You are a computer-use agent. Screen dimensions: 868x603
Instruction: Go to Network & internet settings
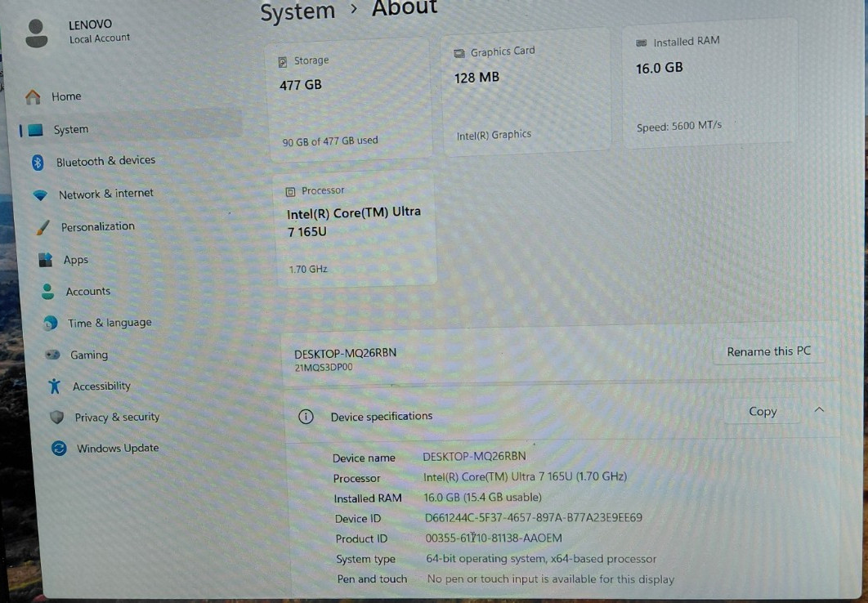(x=105, y=194)
